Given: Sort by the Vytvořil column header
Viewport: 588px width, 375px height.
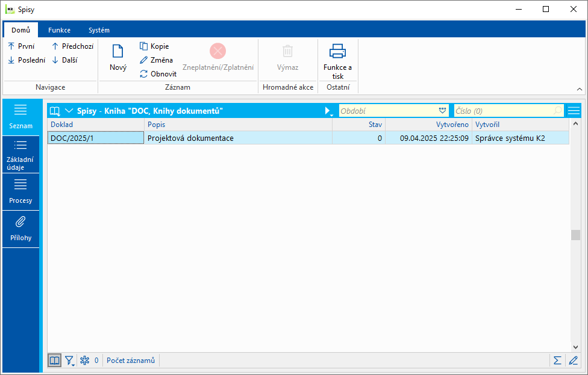Looking at the screenshot, I should click(521, 125).
